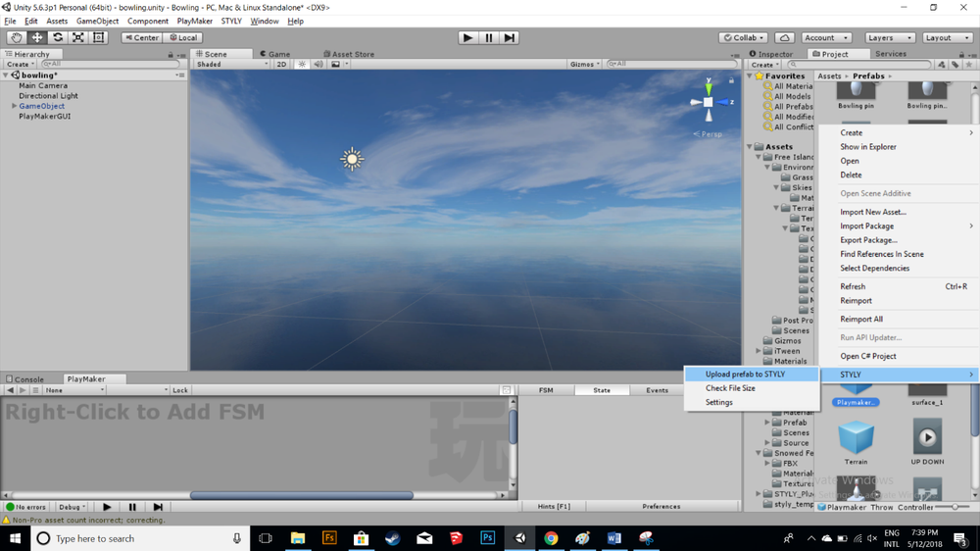Image resolution: width=980 pixels, height=551 pixels.
Task: Switch to the Inspector tab
Action: [770, 54]
